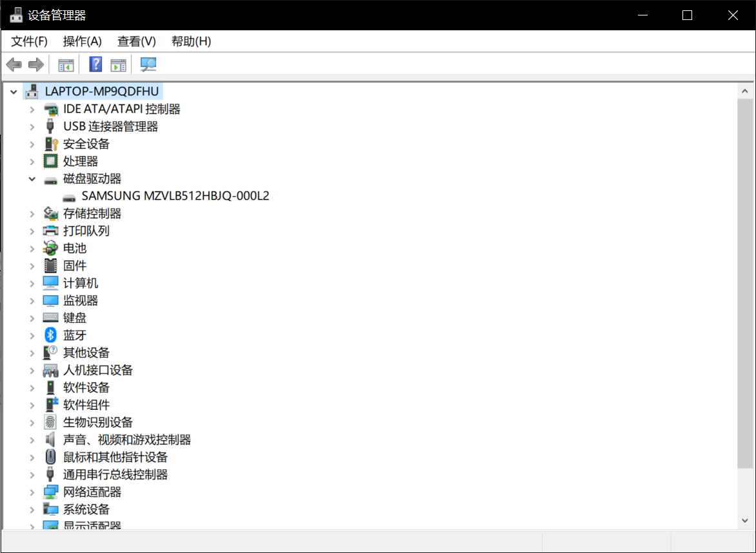
Task: Select the 软件设备 label
Action: coord(86,387)
